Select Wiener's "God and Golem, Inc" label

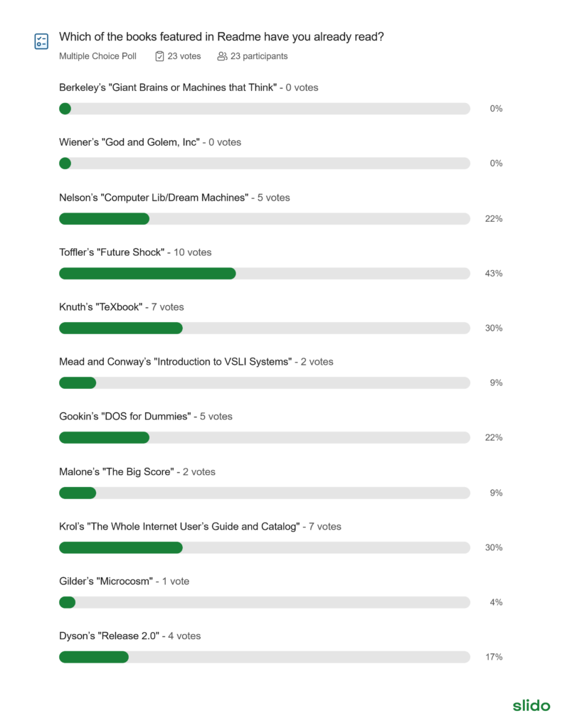[x=129, y=142]
